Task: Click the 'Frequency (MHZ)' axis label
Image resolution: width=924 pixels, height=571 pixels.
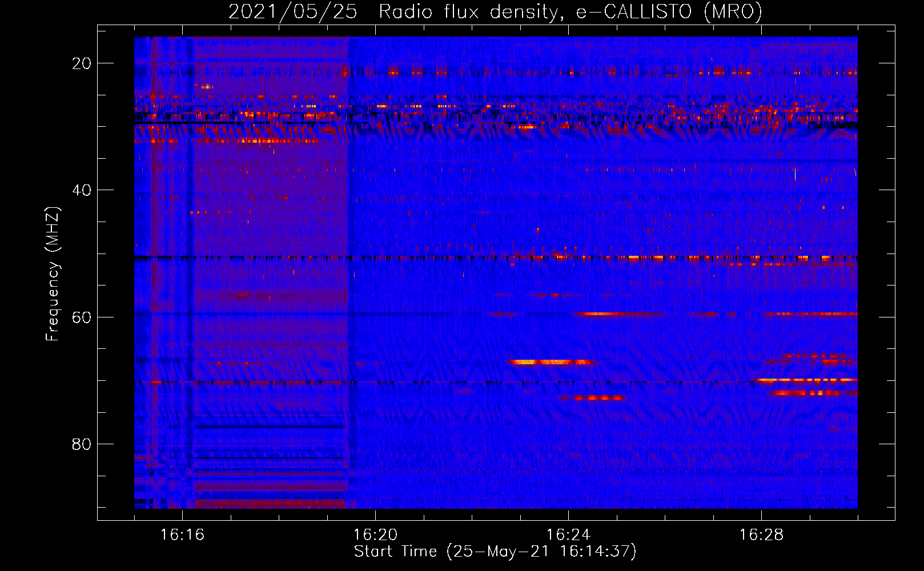Action: click(53, 274)
